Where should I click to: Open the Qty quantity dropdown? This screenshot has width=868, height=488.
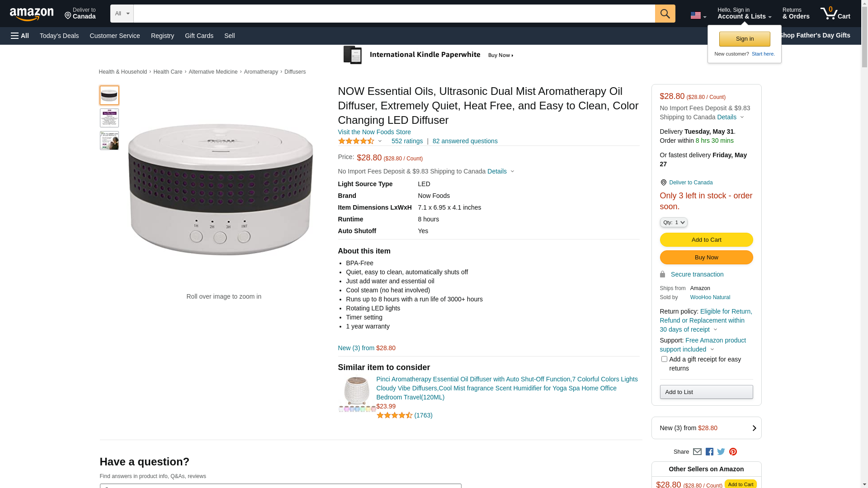coord(674,222)
